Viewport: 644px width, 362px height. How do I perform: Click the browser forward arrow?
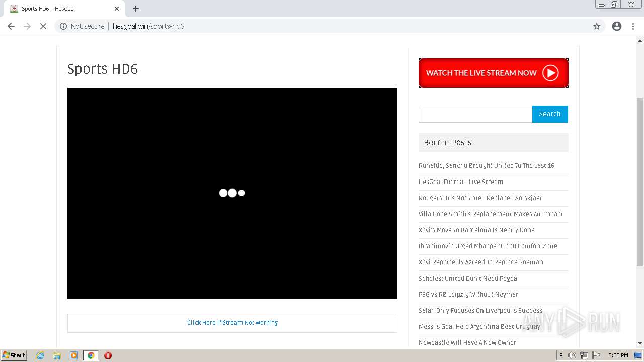[27, 26]
